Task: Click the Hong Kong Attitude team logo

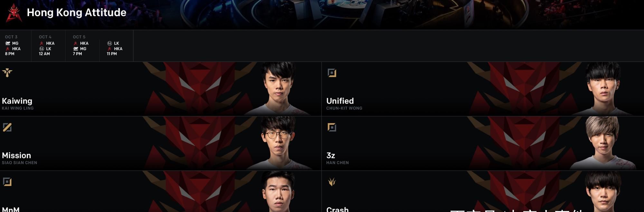Action: pyautogui.click(x=14, y=13)
